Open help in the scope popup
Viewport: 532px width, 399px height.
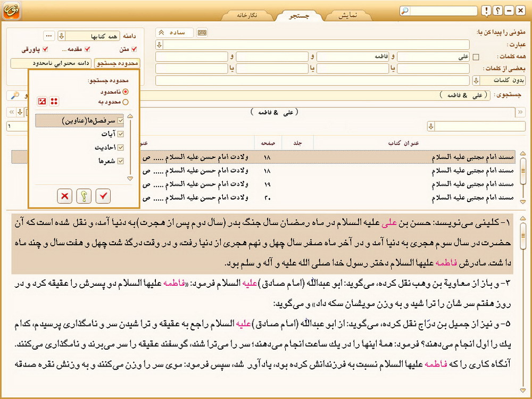click(x=84, y=196)
